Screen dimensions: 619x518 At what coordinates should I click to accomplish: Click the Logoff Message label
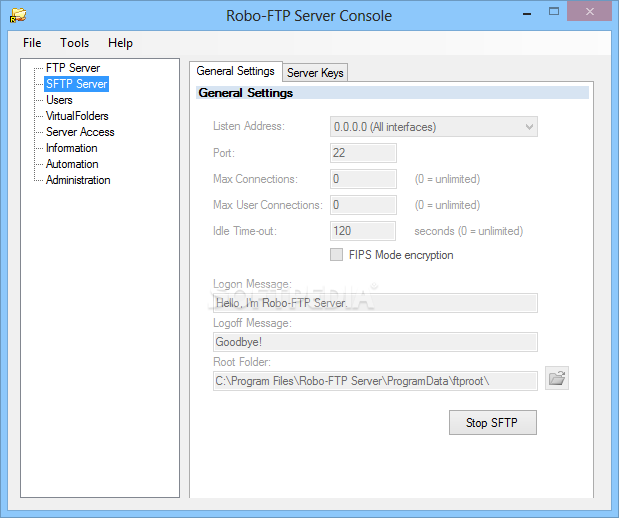(x=252, y=323)
